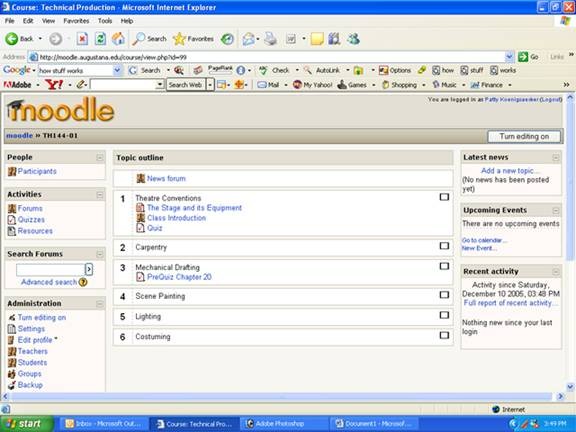Open Advanced search help question icon
Screen dimensions: 576x432
click(83, 282)
